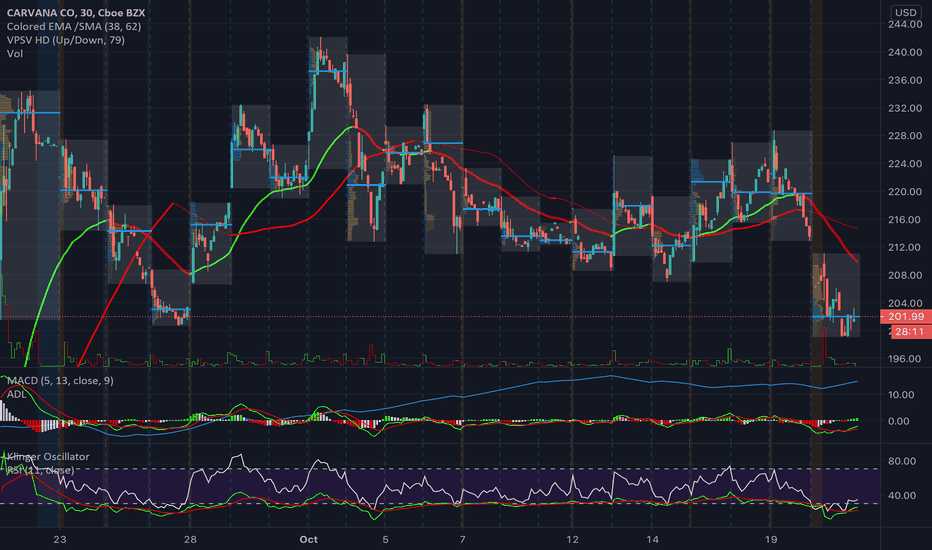Viewport: 932px width, 550px height.
Task: Click the 208.00 price axis label
Action: click(x=905, y=275)
